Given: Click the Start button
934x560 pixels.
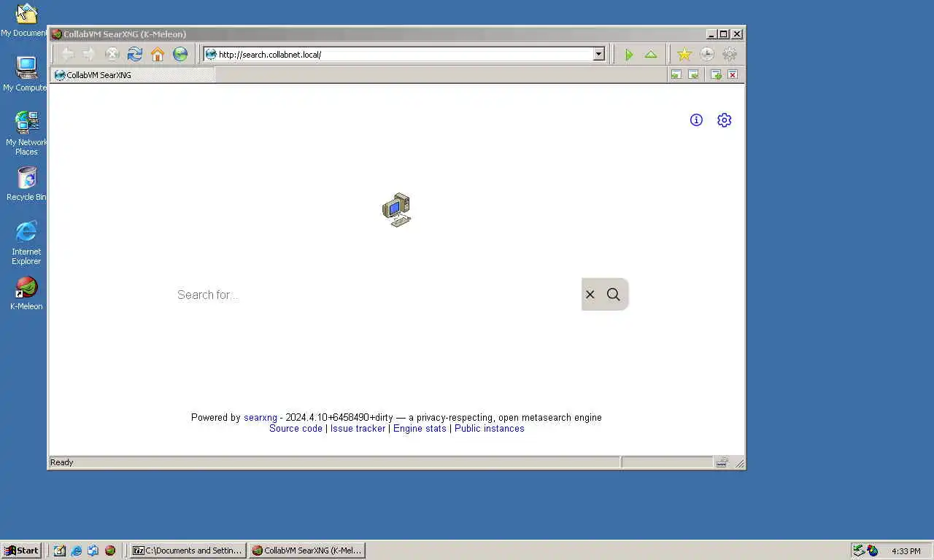Looking at the screenshot, I should point(21,551).
